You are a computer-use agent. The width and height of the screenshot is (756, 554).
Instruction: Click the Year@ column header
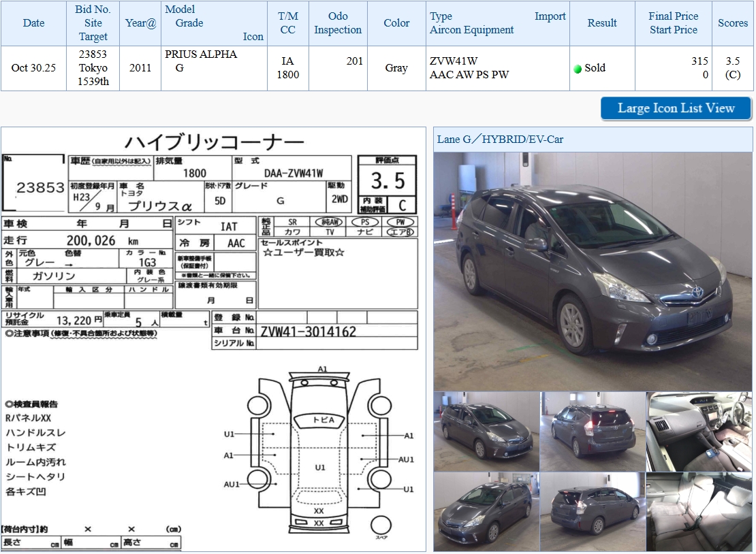(140, 23)
